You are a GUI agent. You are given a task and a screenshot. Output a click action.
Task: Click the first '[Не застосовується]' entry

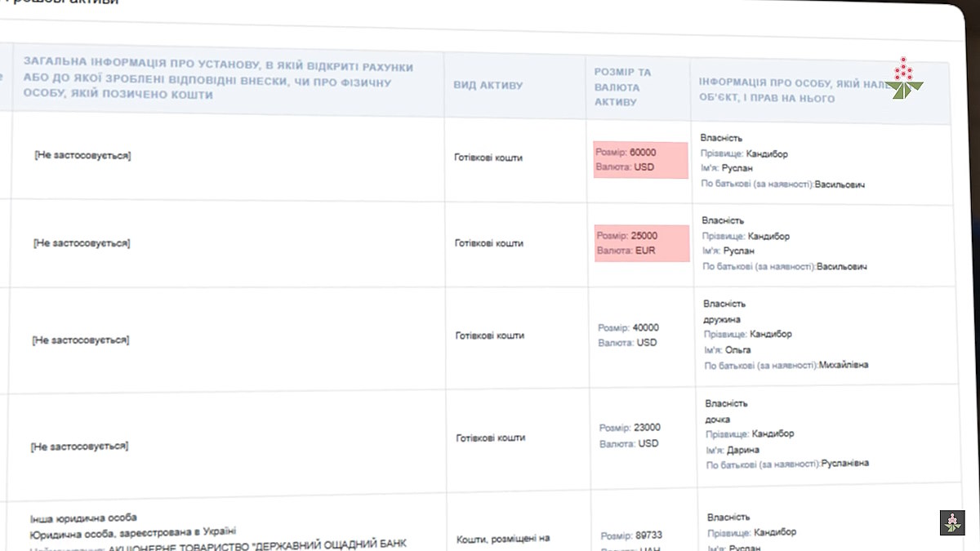(82, 155)
